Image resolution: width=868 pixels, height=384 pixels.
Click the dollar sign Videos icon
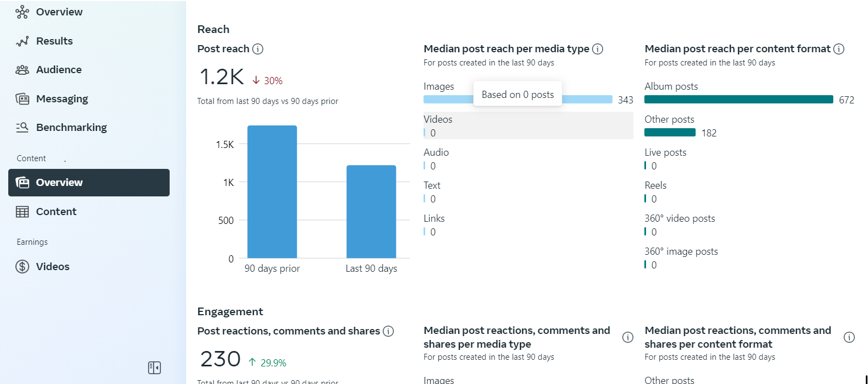(x=23, y=267)
